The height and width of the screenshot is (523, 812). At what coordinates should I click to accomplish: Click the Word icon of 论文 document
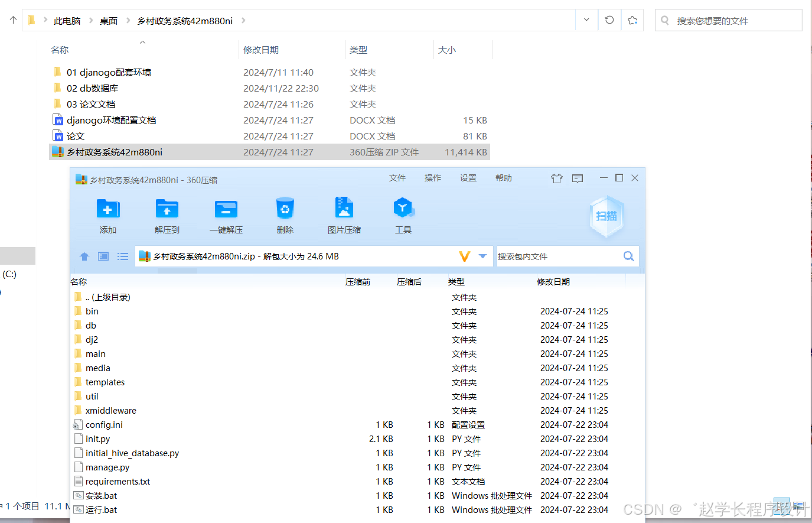click(x=58, y=136)
